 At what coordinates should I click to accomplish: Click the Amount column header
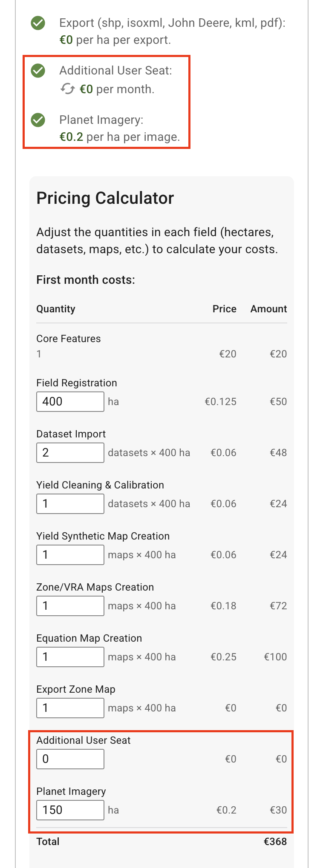268,309
